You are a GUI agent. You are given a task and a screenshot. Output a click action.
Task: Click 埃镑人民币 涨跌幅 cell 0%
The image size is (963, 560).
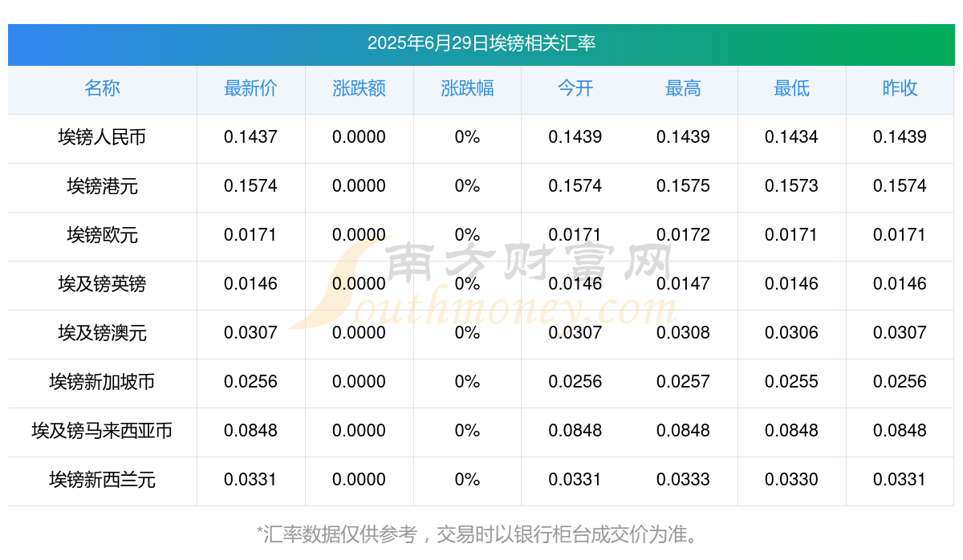pos(467,137)
